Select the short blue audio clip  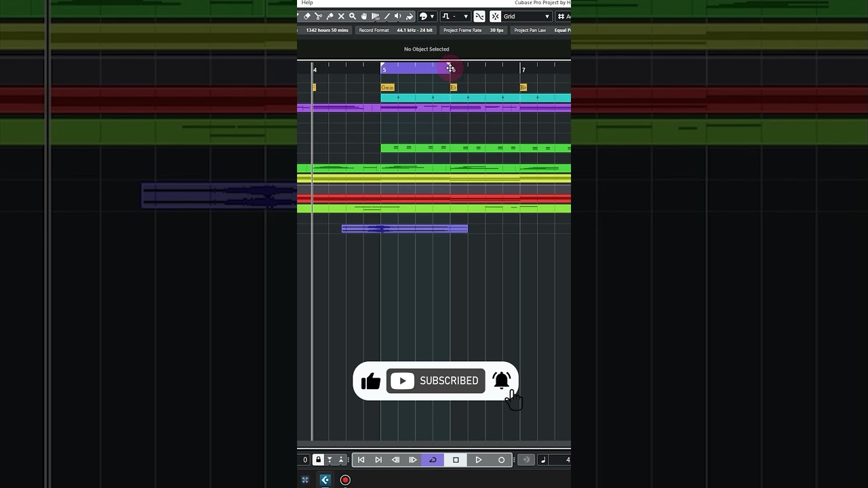coord(405,229)
